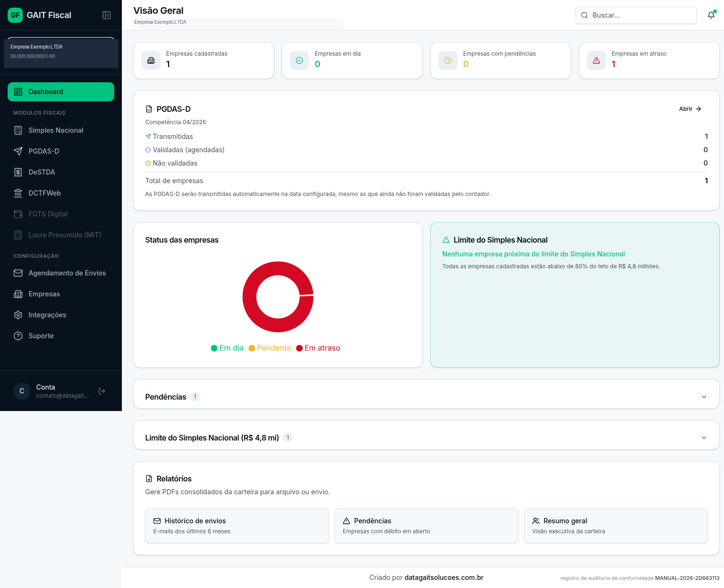
Task: Click the Não validadas clock icon
Action: 148,163
